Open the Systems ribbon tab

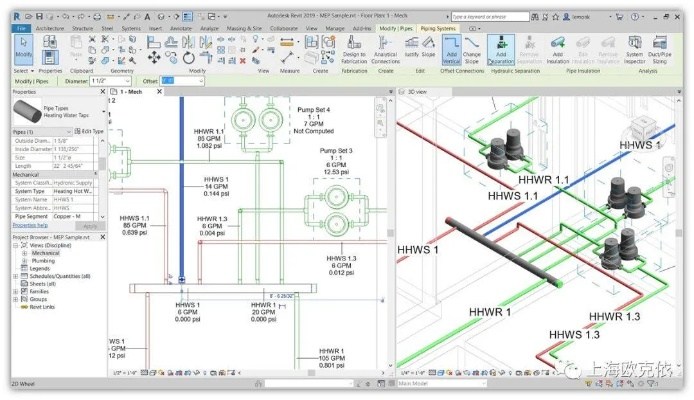pos(130,28)
